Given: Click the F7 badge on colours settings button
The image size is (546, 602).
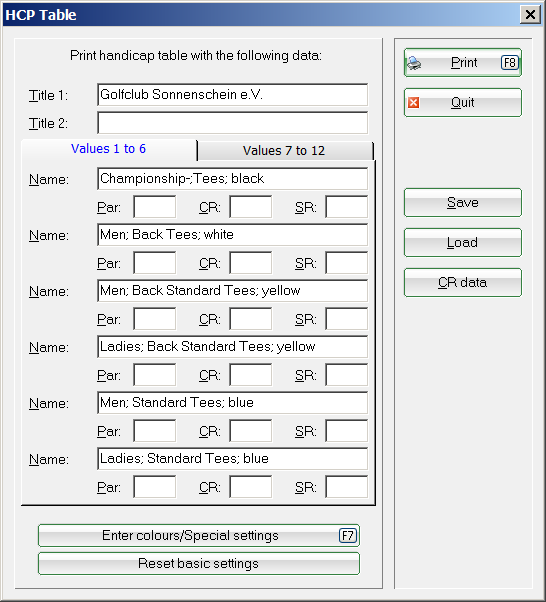Looking at the screenshot, I should coord(348,536).
